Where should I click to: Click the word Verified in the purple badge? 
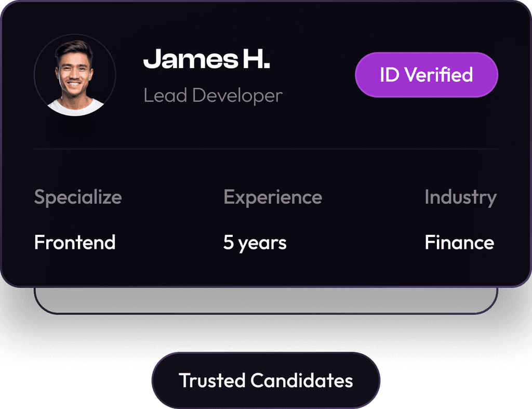point(438,75)
